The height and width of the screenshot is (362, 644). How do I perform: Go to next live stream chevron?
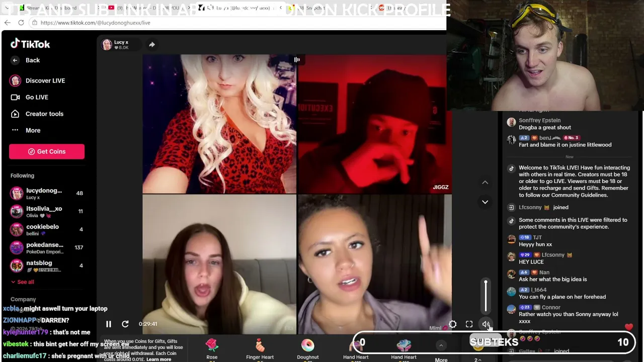(x=485, y=202)
